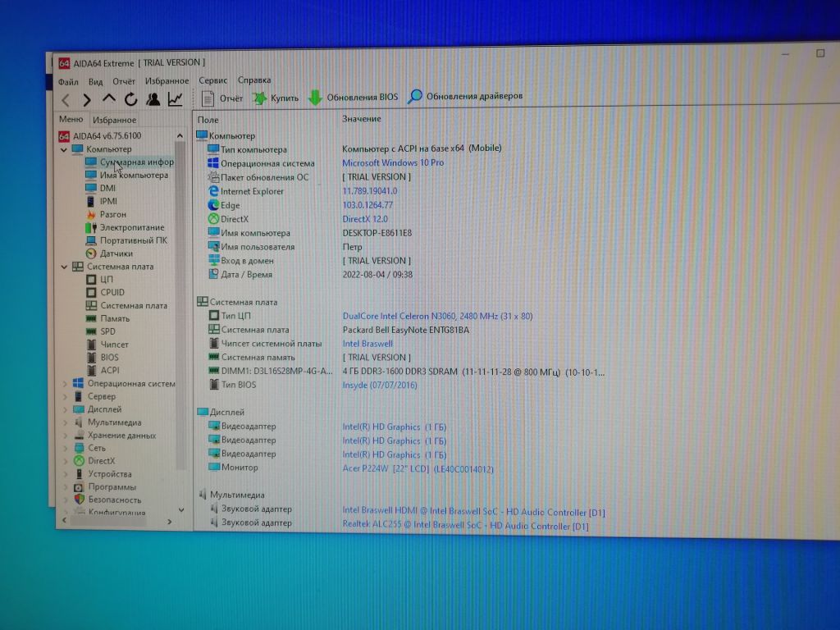Expand the Мультимедиа tree node
Viewport: 840px width, 630px height.
coord(65,422)
